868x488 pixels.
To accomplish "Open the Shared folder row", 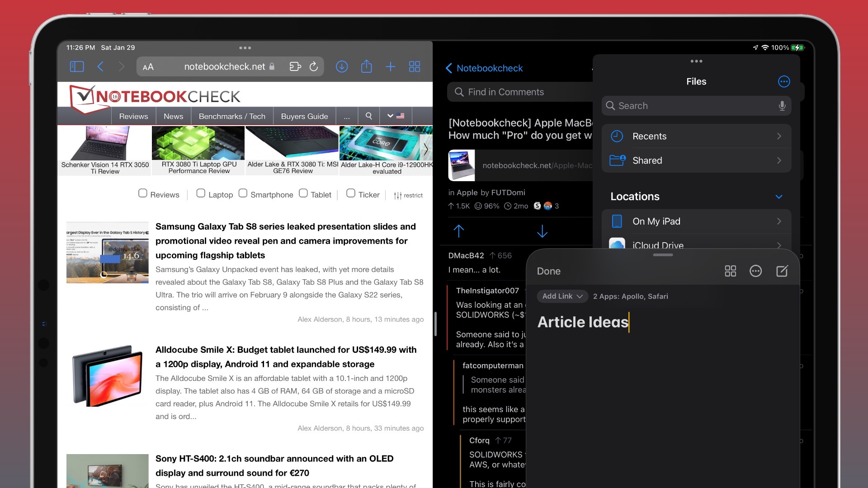I will point(696,160).
